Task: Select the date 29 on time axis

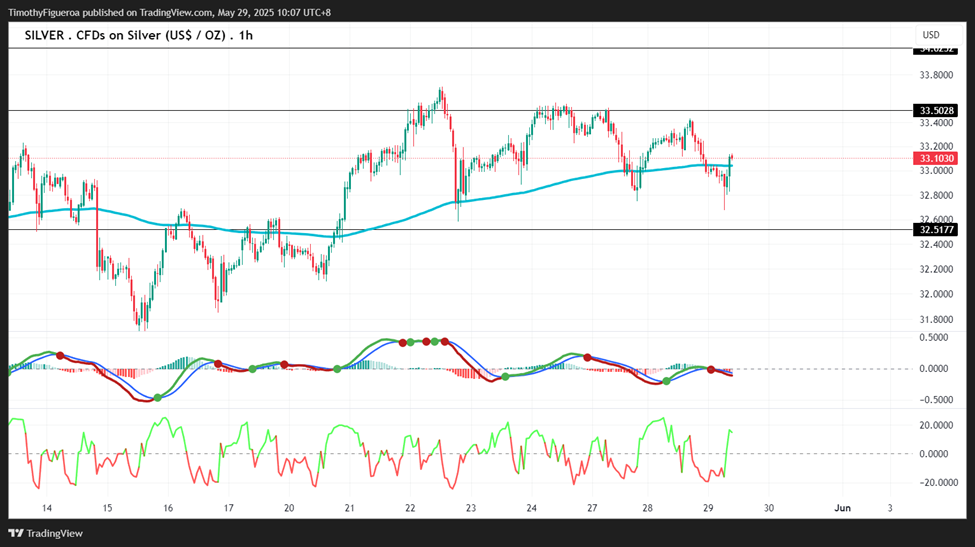Action: [708, 508]
